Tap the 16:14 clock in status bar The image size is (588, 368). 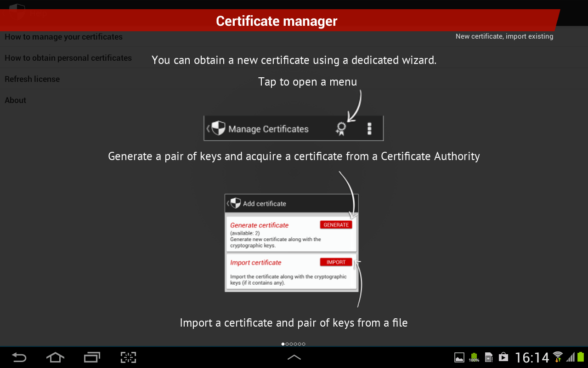532,357
